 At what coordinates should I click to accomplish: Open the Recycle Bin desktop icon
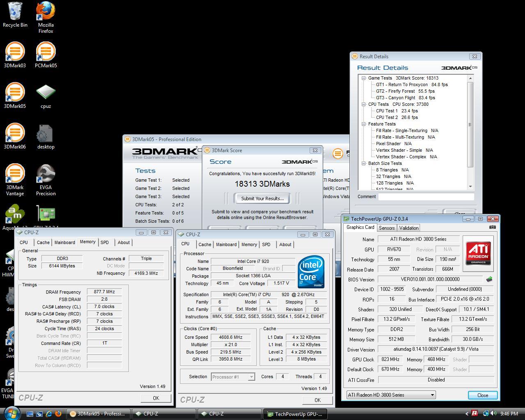click(x=15, y=15)
